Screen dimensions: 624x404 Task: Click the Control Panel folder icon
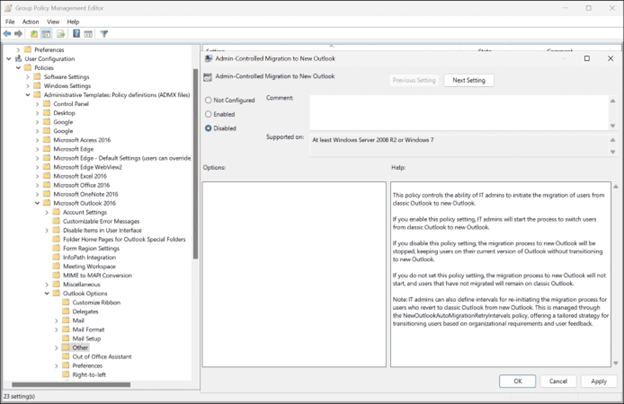point(47,104)
